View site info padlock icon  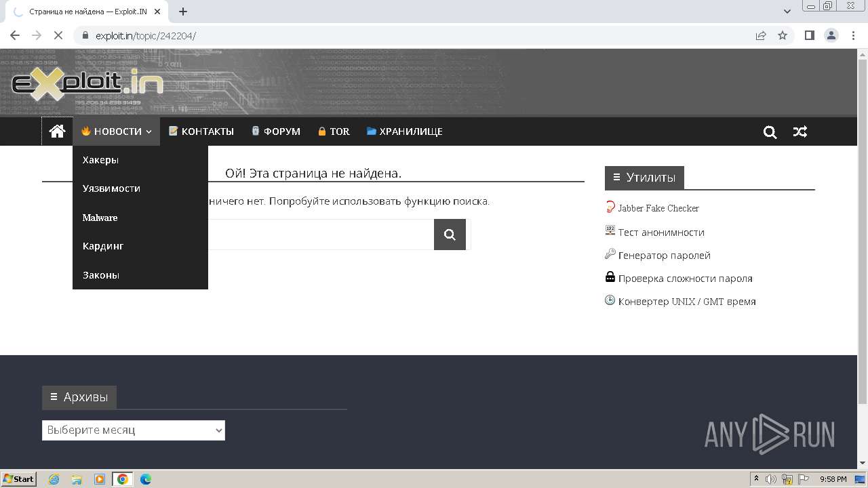coord(86,35)
